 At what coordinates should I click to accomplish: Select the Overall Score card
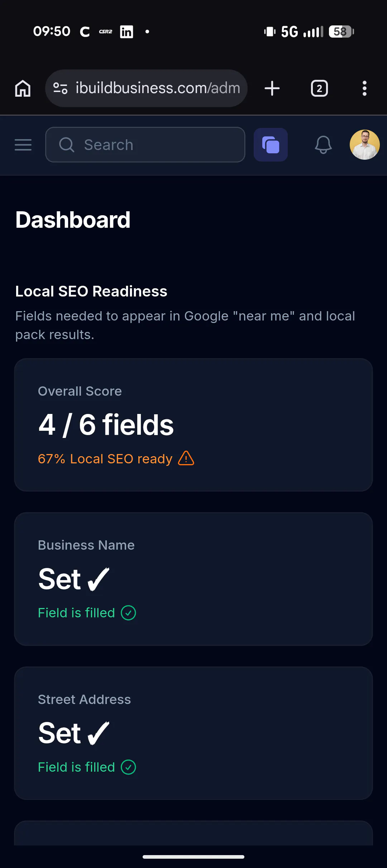[193, 425]
